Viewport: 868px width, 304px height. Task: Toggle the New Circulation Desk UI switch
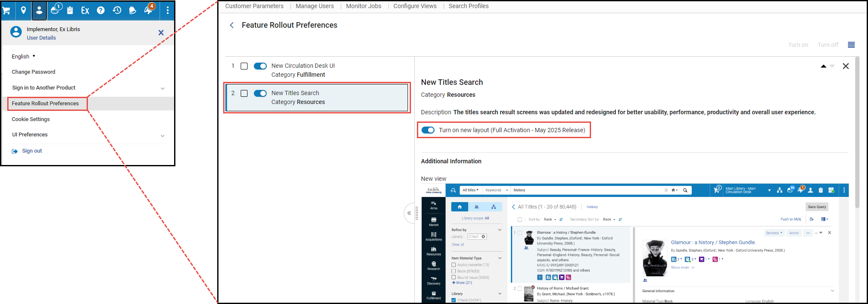tap(260, 66)
